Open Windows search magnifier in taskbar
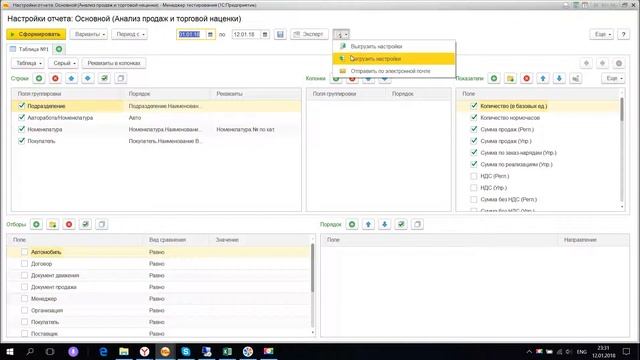The width and height of the screenshot is (640, 360). pos(30,351)
